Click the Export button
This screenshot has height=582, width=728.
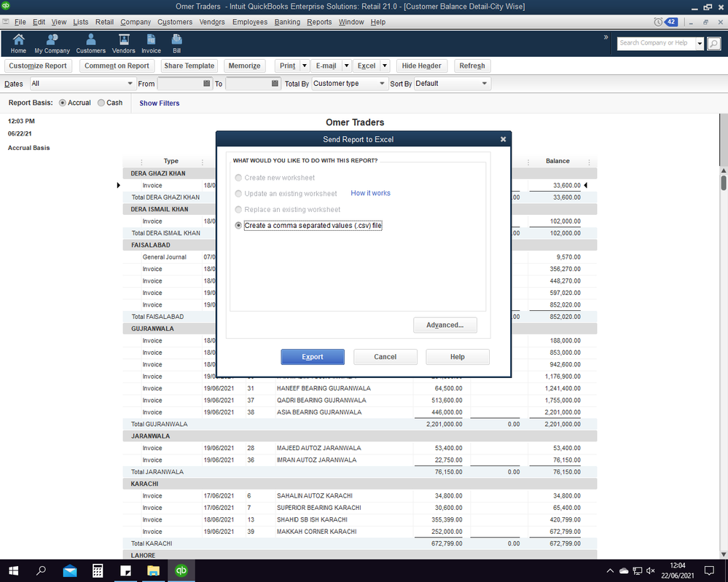(x=313, y=357)
